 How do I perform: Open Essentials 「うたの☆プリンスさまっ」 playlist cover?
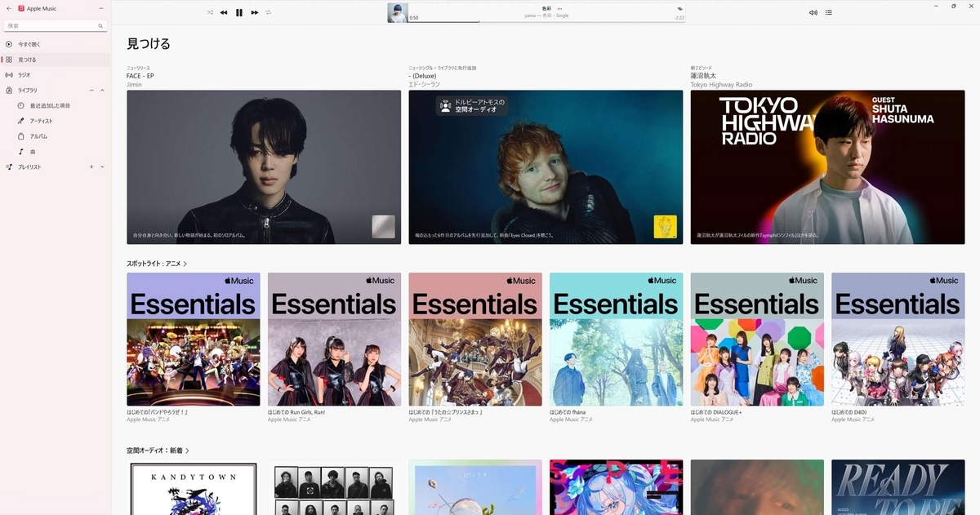(475, 339)
